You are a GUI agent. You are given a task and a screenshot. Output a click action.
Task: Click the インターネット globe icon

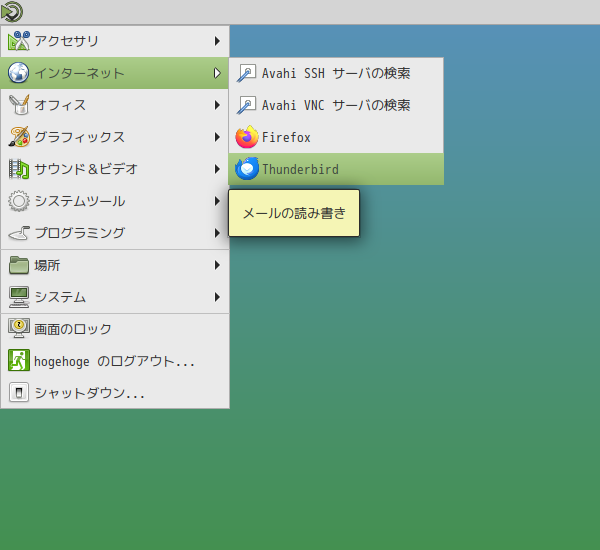tap(19, 73)
